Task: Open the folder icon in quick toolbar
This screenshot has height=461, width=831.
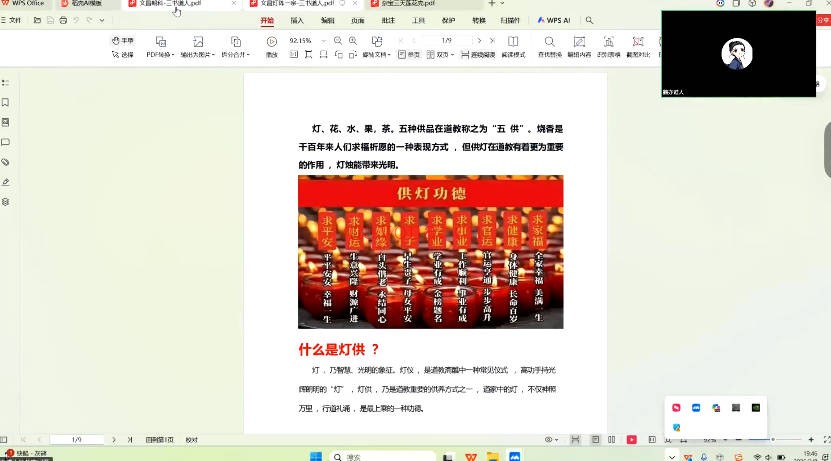Action: (37, 20)
